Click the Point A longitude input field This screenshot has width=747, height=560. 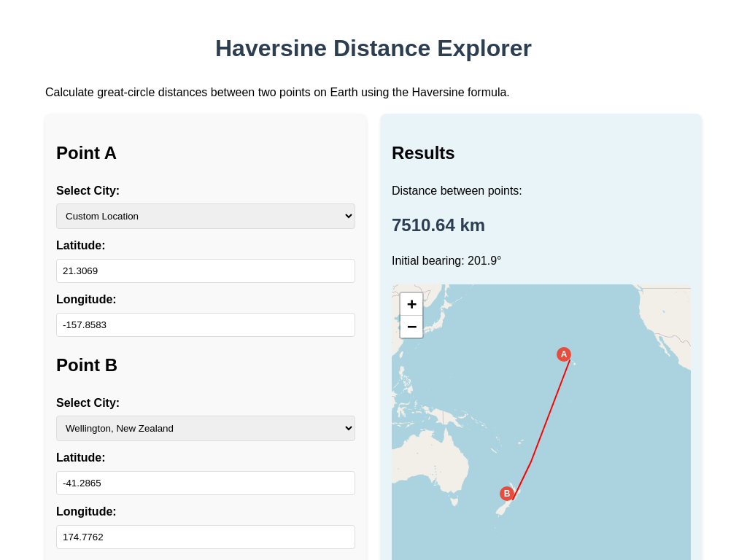tap(205, 324)
